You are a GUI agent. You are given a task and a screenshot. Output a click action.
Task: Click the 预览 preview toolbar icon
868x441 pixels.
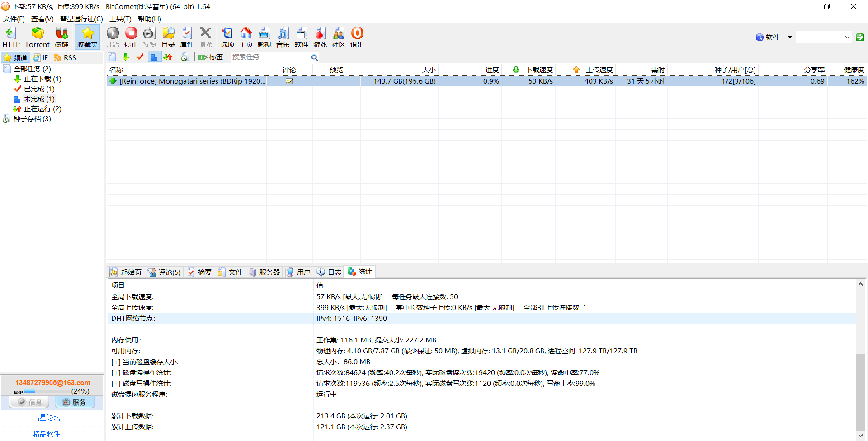pos(149,37)
